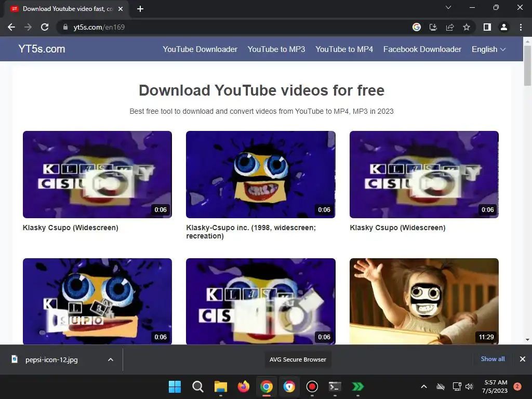Viewport: 532px width, 399px height.
Task: Close the Download Youtube video tab
Action: [121, 9]
